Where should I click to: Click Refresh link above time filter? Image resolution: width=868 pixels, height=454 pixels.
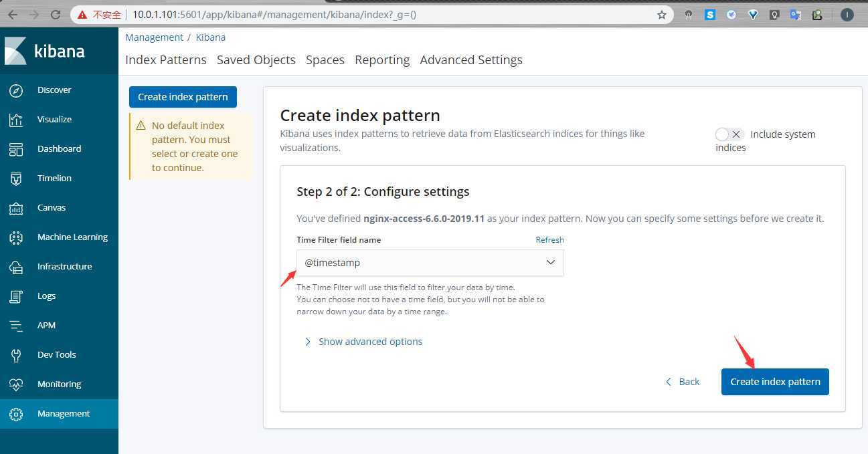[550, 239]
